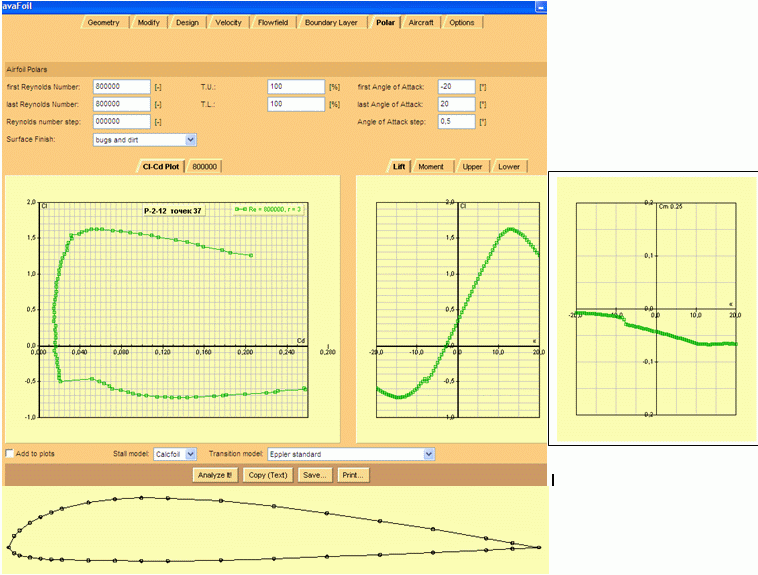Enable the Add to plots checkbox
This screenshot has width=758, height=575.
pyautogui.click(x=10, y=453)
